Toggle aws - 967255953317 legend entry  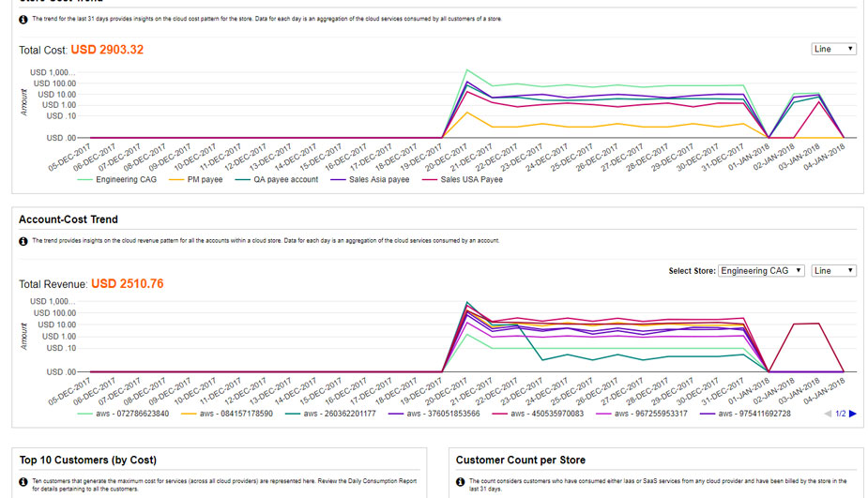click(x=642, y=414)
